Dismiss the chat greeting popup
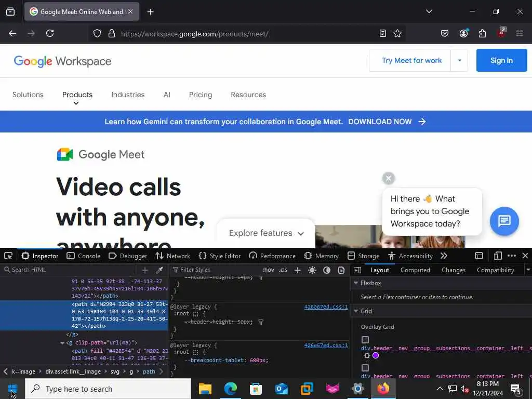The height and width of the screenshot is (399, 532). point(389,178)
